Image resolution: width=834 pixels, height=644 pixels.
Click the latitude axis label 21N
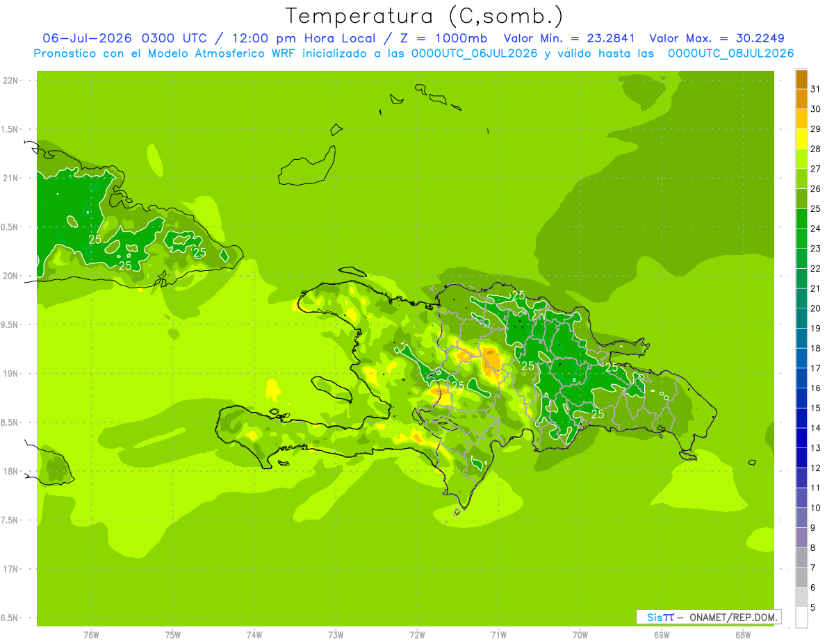pos(12,178)
